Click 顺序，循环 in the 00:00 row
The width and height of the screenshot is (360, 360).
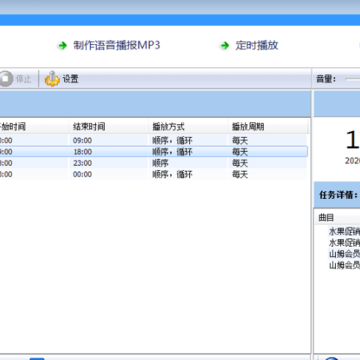(x=172, y=174)
